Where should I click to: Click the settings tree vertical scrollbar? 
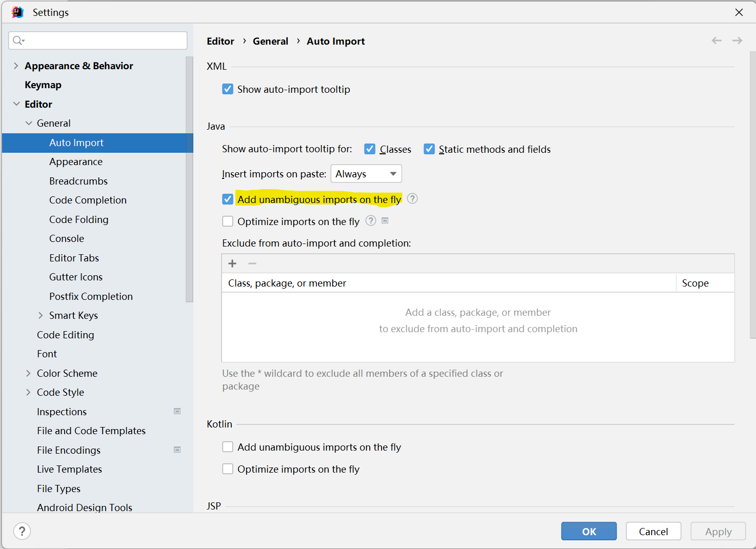[189, 179]
